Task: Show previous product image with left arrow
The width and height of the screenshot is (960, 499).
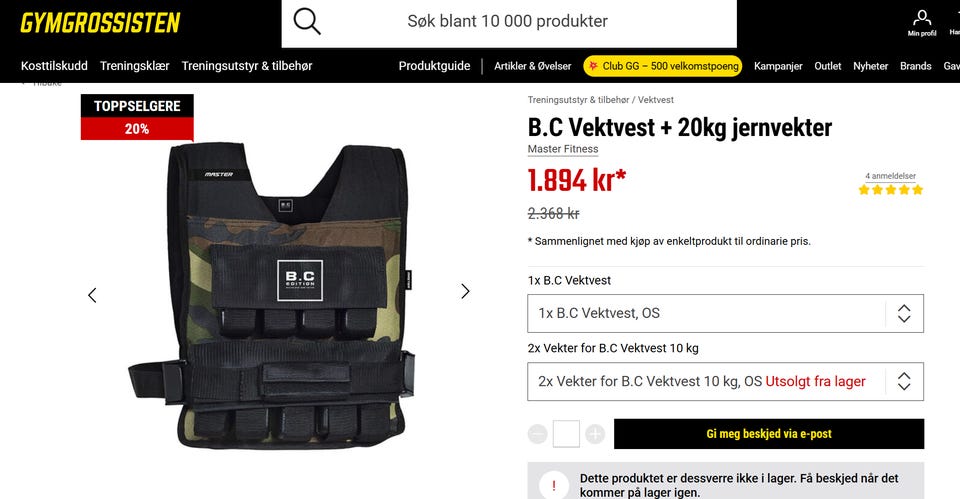Action: click(92, 295)
